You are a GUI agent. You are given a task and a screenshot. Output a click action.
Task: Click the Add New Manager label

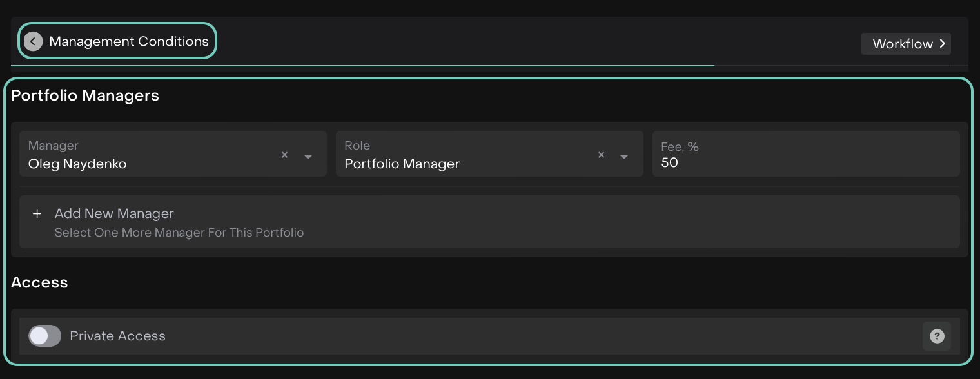click(114, 213)
